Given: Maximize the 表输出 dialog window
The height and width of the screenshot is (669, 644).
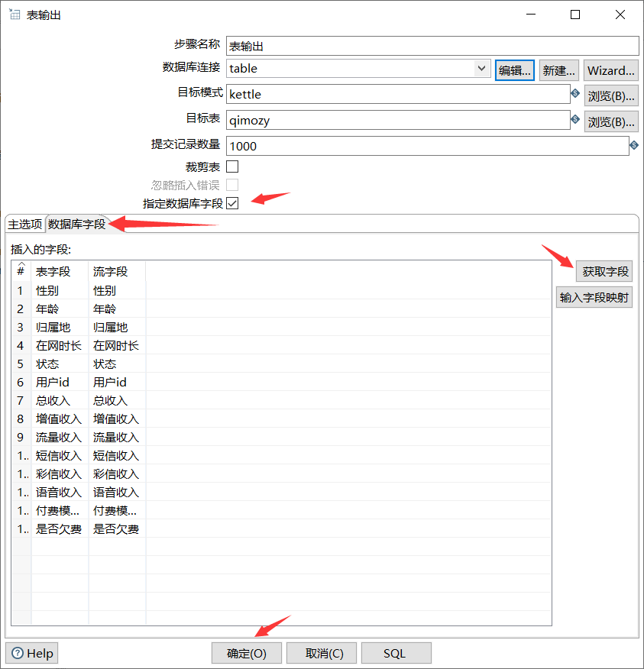Looking at the screenshot, I should click(575, 15).
